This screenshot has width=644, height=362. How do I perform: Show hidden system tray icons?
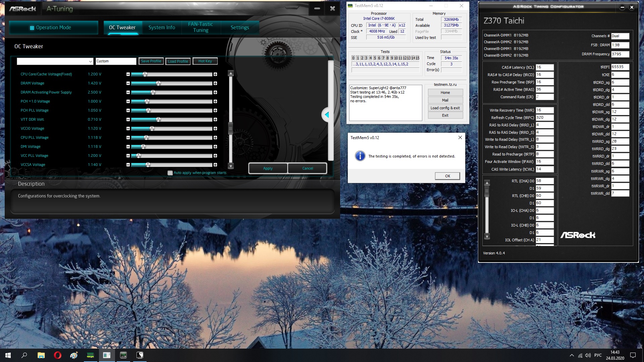click(x=572, y=355)
